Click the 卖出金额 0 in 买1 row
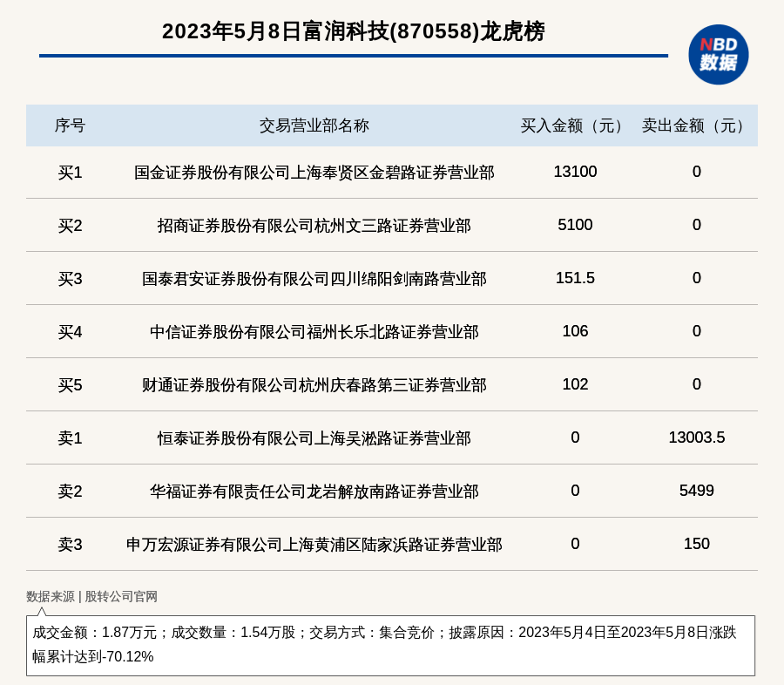The height and width of the screenshot is (685, 784). [697, 172]
